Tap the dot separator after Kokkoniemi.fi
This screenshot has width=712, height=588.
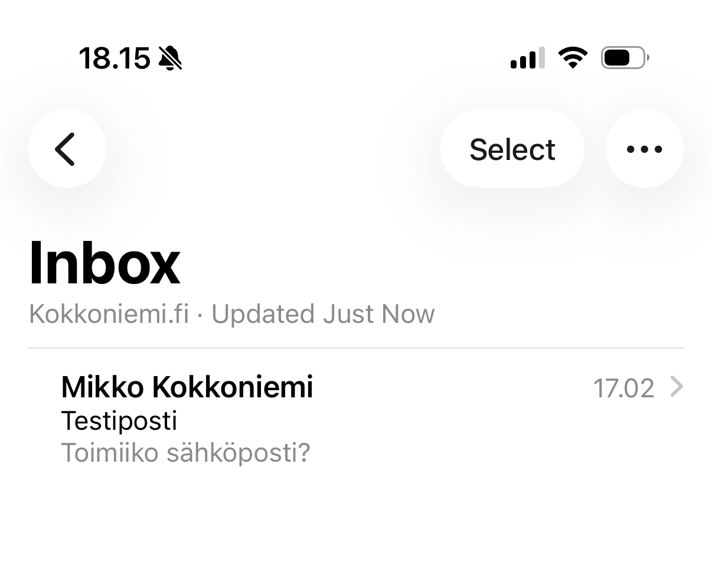(200, 315)
